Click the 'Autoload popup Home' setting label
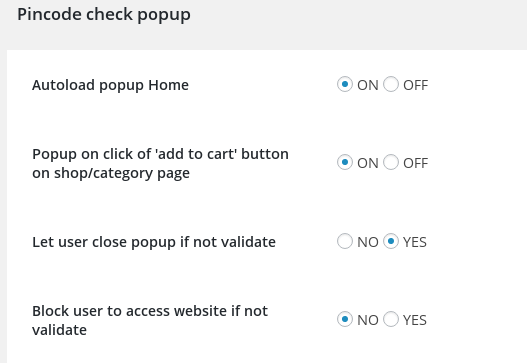This screenshot has height=363, width=527. [x=110, y=85]
